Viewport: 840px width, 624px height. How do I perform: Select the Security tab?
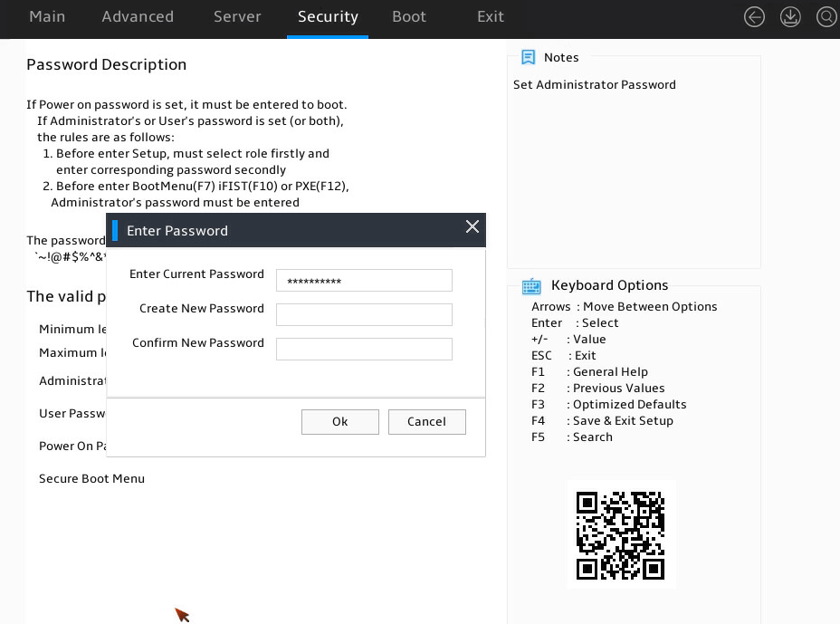pyautogui.click(x=328, y=16)
